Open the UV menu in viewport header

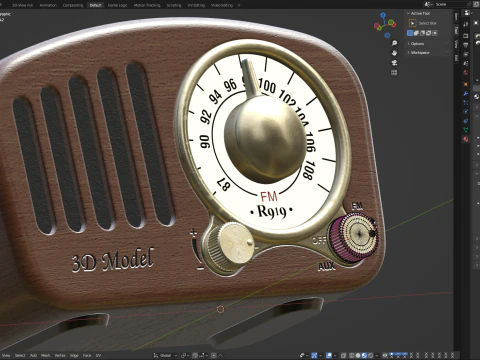point(98,355)
